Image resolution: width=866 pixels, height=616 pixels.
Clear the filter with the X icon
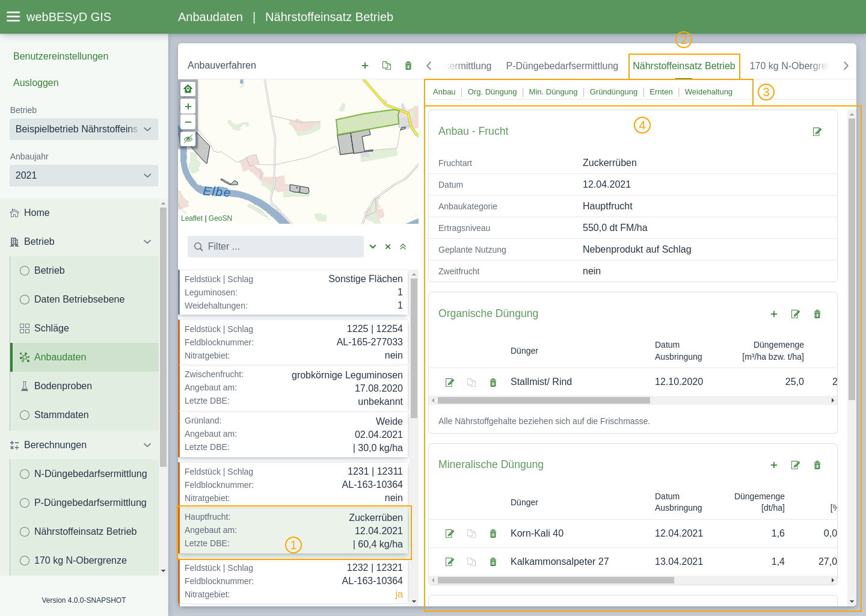click(388, 247)
